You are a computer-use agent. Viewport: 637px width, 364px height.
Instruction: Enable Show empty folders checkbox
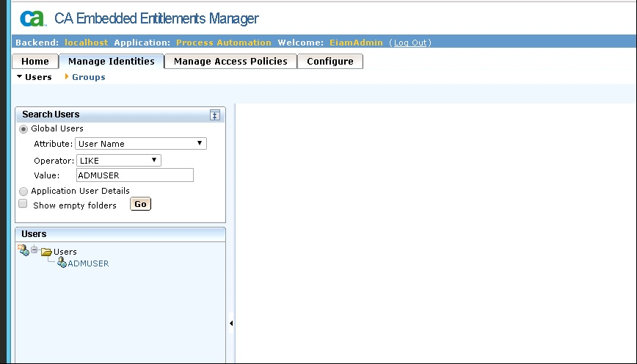[23, 203]
